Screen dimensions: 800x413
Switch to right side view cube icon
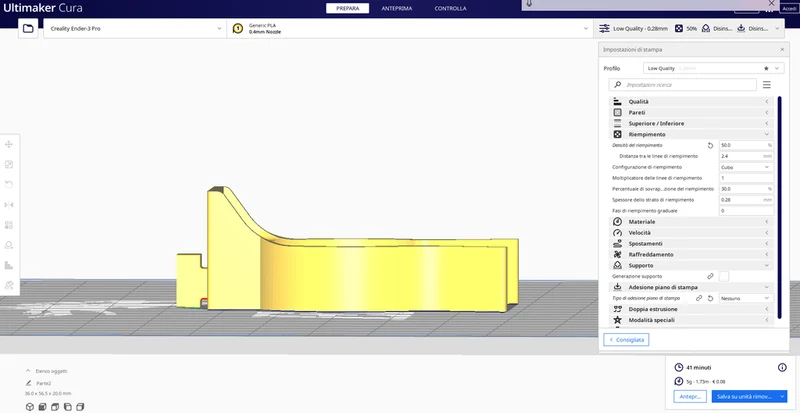point(80,407)
